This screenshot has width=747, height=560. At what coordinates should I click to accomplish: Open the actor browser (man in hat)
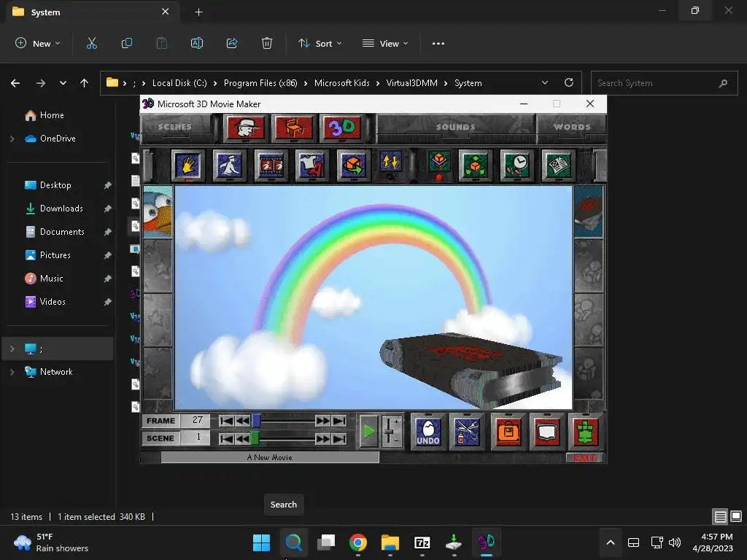click(x=246, y=128)
